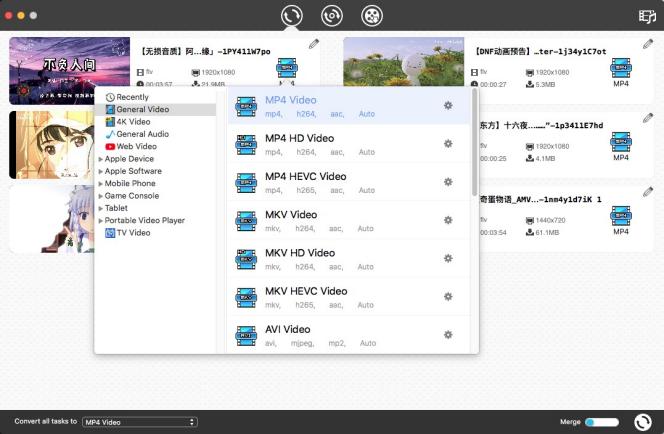
Task: Open the film reel toolbox icon
Action: coord(372,16)
